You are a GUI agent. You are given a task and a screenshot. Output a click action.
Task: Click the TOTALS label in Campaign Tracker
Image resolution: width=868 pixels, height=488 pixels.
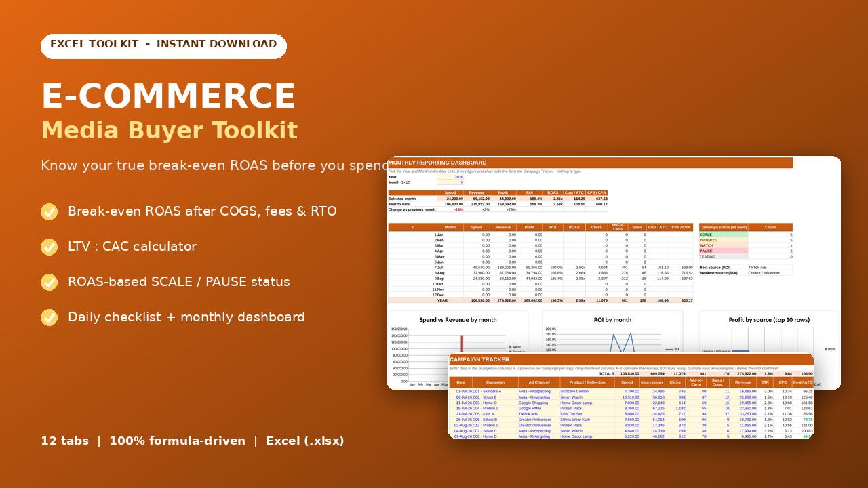(x=607, y=373)
